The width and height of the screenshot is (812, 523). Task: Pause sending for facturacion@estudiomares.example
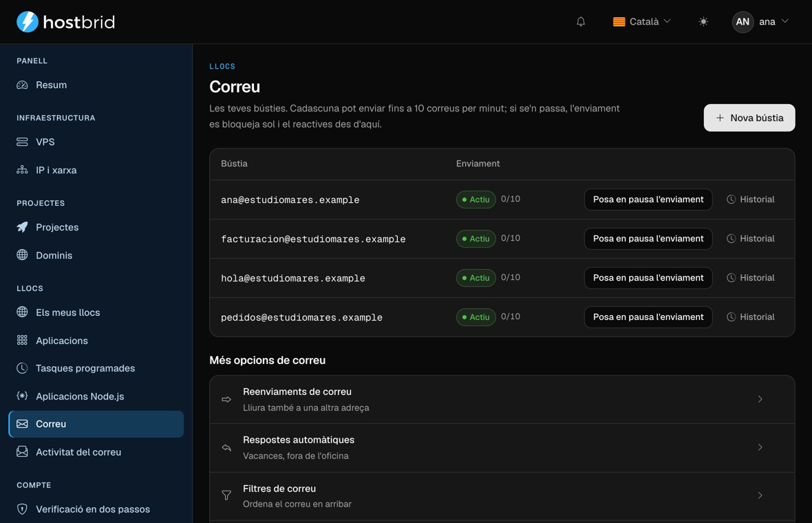[x=648, y=239]
